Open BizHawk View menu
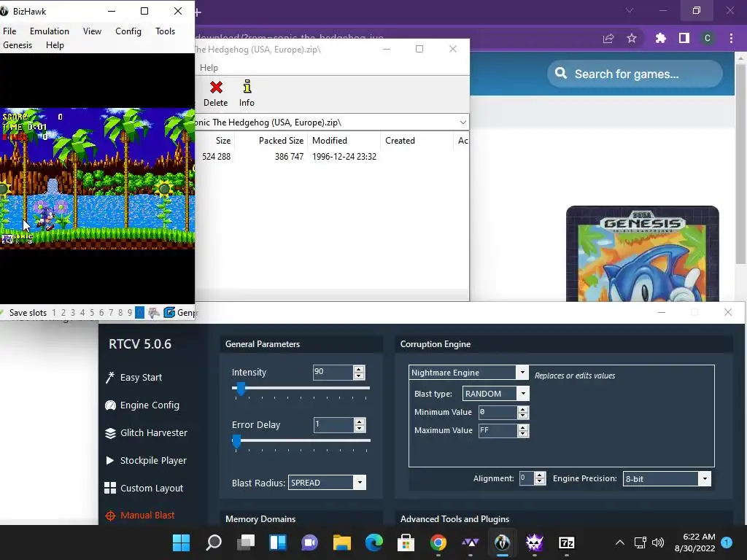 pos(92,31)
